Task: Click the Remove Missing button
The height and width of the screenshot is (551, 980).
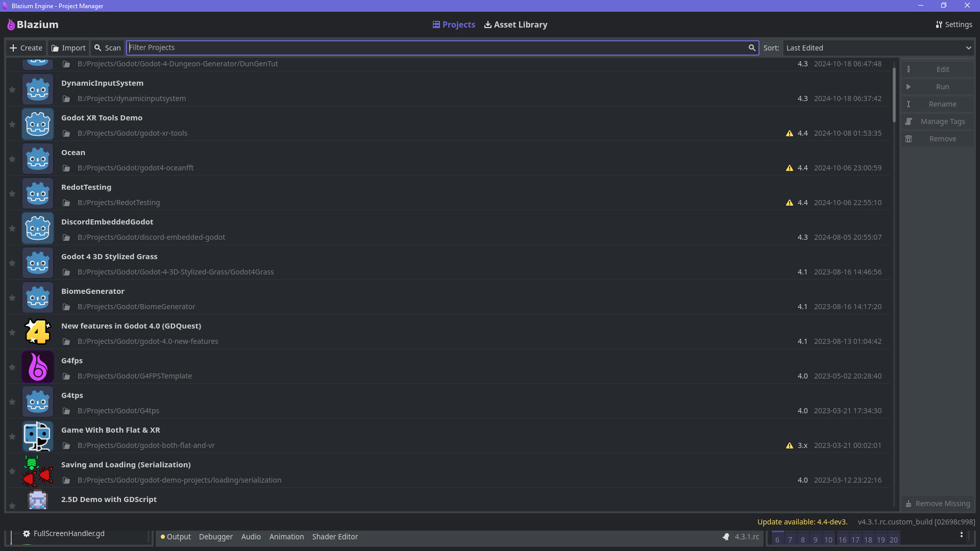Action: click(x=937, y=503)
